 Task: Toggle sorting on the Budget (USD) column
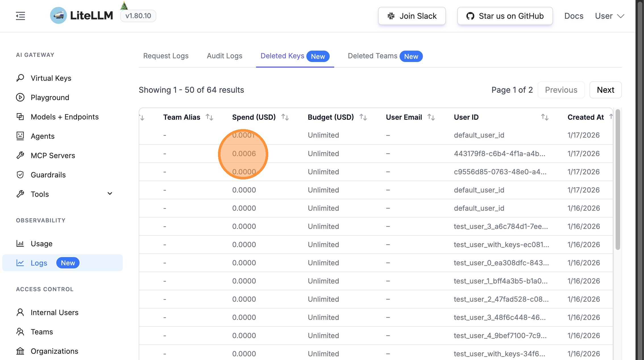(x=363, y=117)
